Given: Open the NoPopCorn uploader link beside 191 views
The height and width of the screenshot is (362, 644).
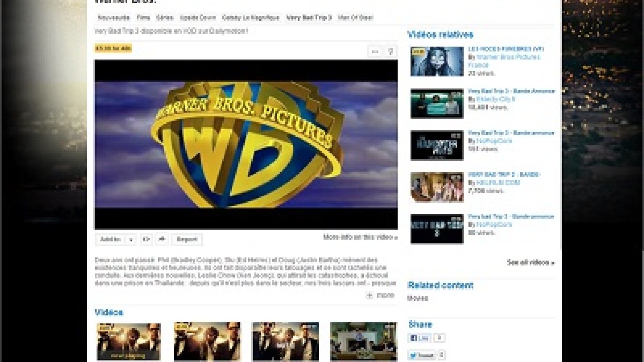Looking at the screenshot, I should click(x=494, y=141).
